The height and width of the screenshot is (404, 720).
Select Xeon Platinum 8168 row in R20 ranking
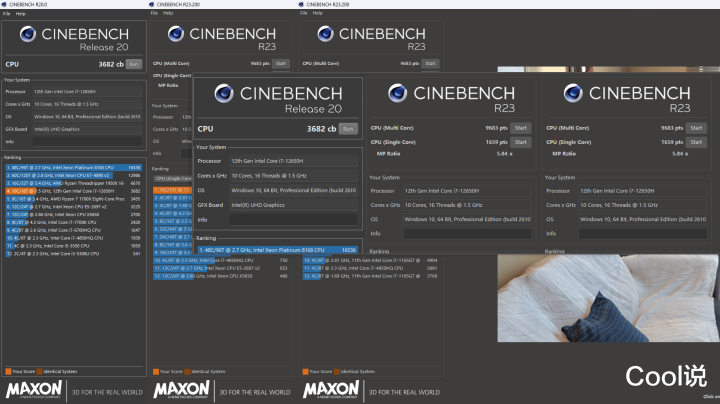click(73, 168)
